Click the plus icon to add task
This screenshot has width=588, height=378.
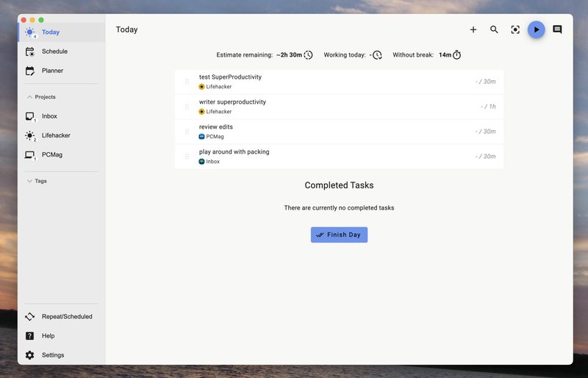pyautogui.click(x=473, y=30)
